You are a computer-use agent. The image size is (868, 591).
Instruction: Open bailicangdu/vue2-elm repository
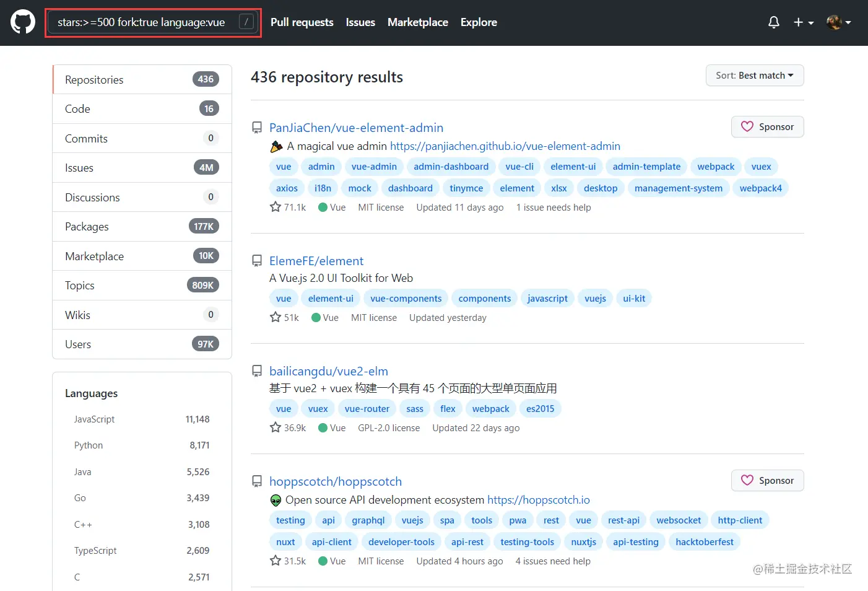click(x=329, y=371)
